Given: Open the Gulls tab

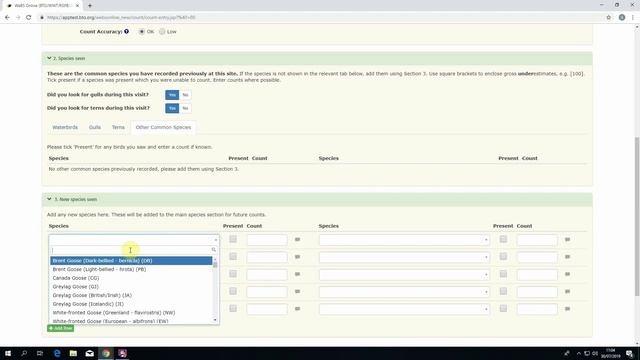Looking at the screenshot, I should coord(95,127).
